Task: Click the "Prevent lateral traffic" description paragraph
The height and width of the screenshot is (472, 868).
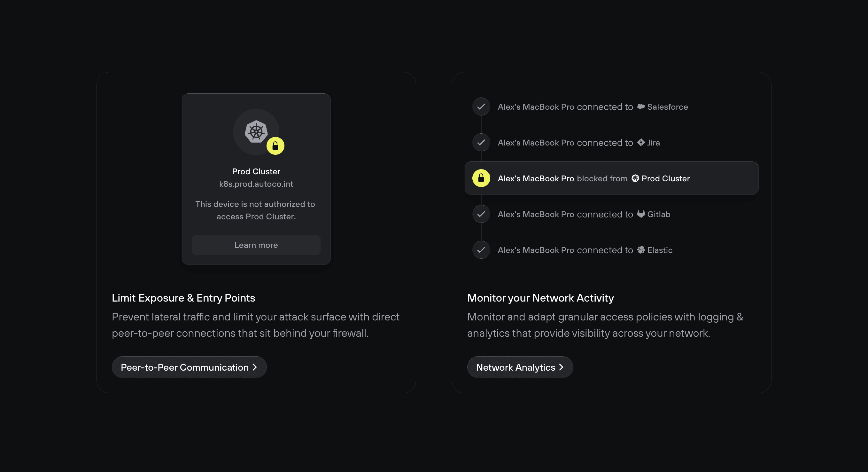Action: [x=256, y=325]
